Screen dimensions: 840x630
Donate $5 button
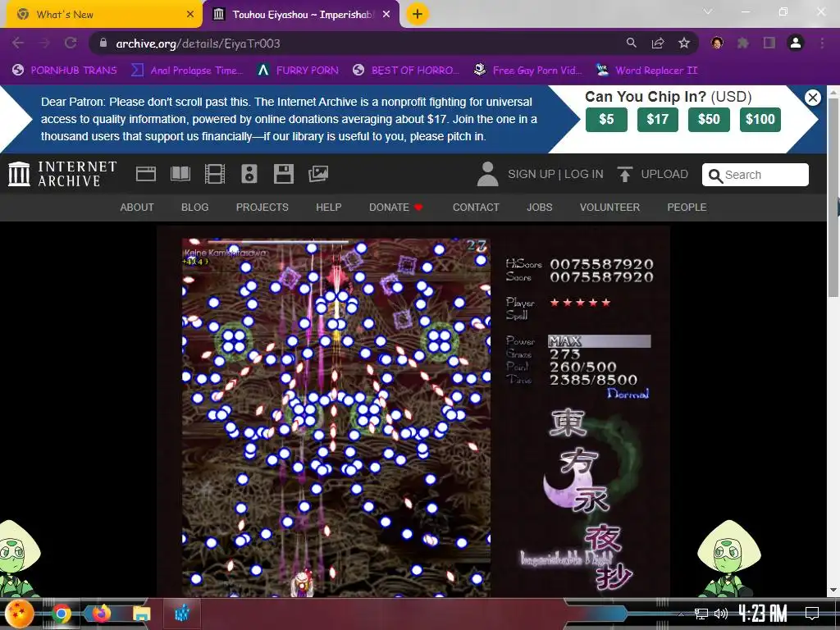pos(606,119)
